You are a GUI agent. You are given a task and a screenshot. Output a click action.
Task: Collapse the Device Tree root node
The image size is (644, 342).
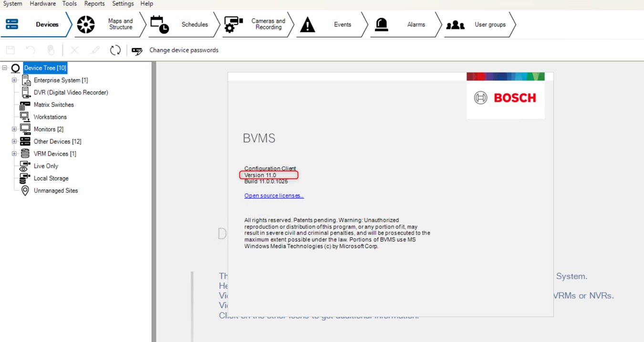coord(5,68)
